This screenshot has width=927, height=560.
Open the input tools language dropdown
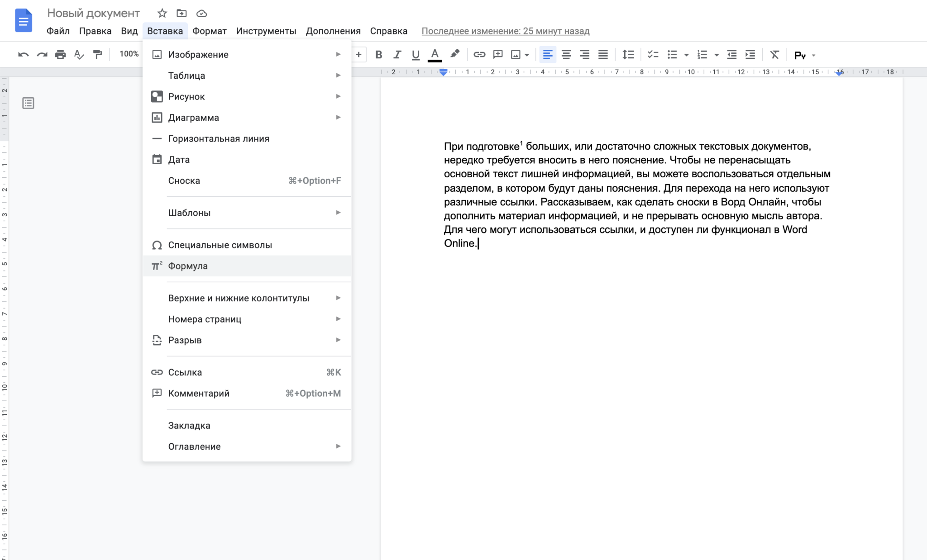point(805,55)
